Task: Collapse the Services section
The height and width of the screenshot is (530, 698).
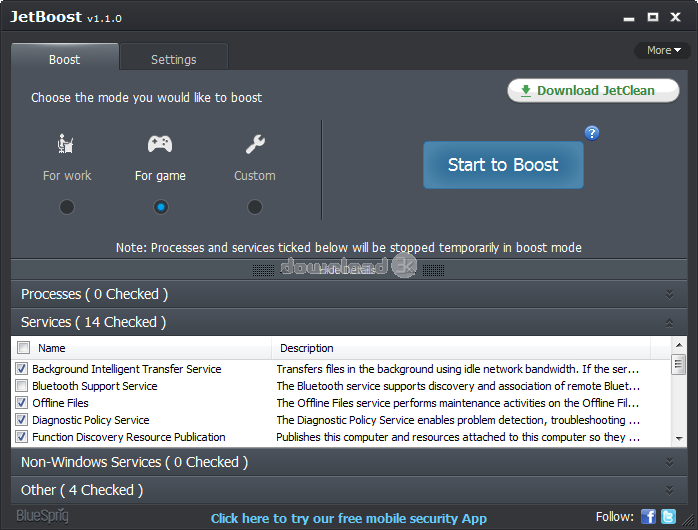Action: coord(669,322)
